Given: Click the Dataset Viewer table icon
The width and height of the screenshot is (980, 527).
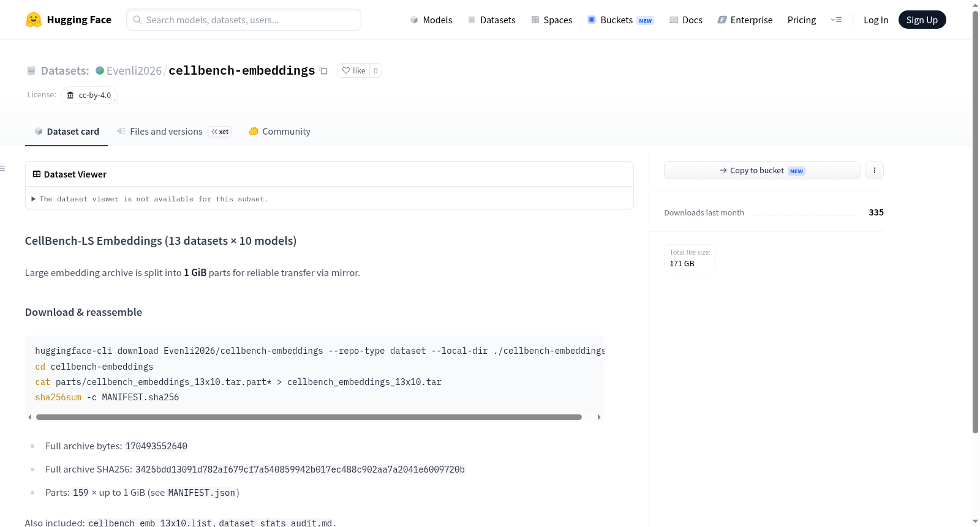Looking at the screenshot, I should coord(37,174).
